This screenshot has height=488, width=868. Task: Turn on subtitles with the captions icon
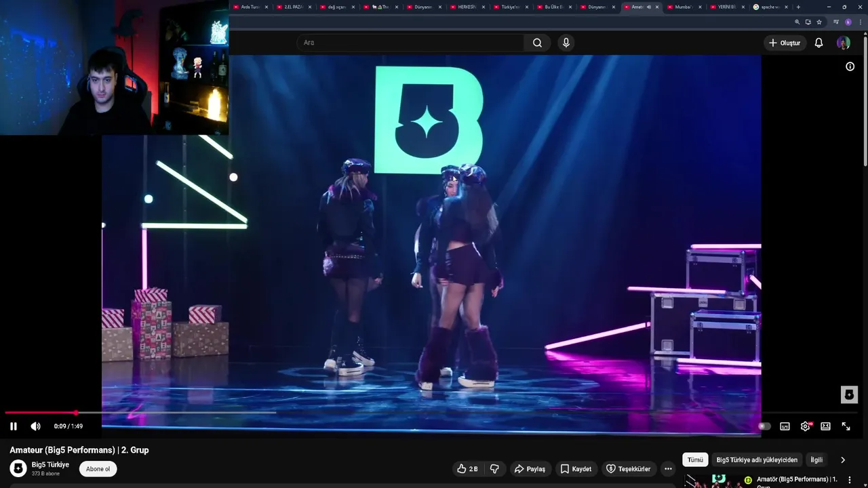785,426
